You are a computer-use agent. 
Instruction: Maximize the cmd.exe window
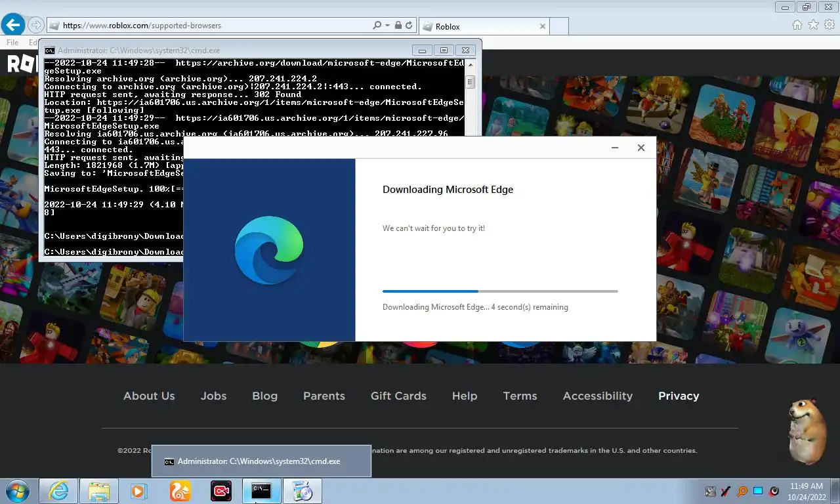(444, 51)
